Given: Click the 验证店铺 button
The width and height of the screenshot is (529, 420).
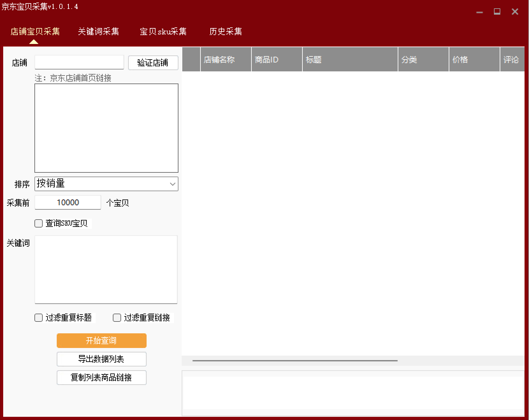Looking at the screenshot, I should pyautogui.click(x=153, y=63).
